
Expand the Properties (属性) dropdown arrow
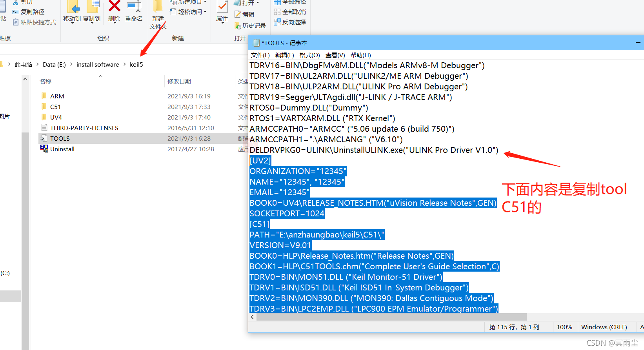click(x=222, y=24)
